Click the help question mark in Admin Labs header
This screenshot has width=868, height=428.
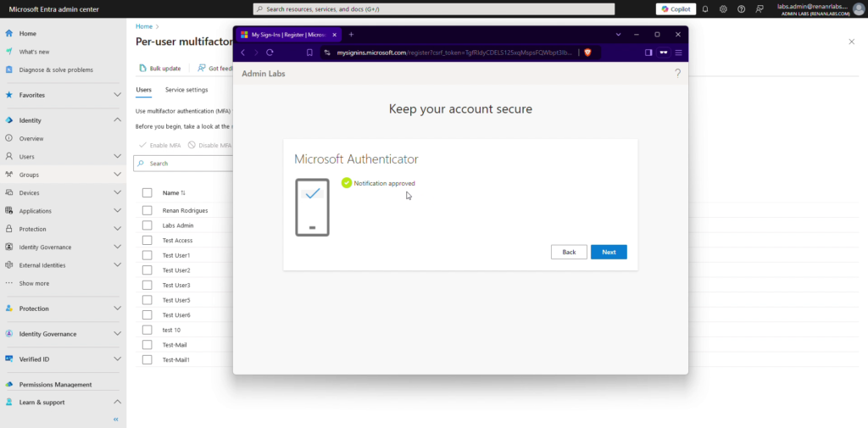[677, 74]
